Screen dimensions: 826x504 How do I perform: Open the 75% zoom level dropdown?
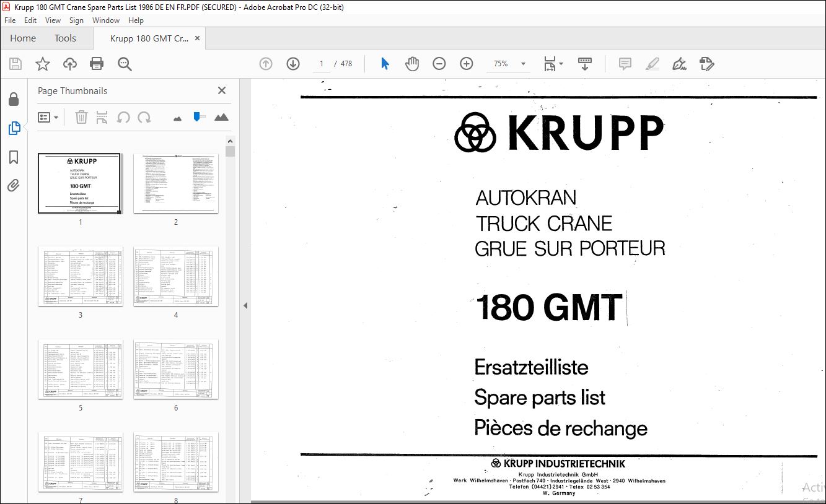[523, 64]
